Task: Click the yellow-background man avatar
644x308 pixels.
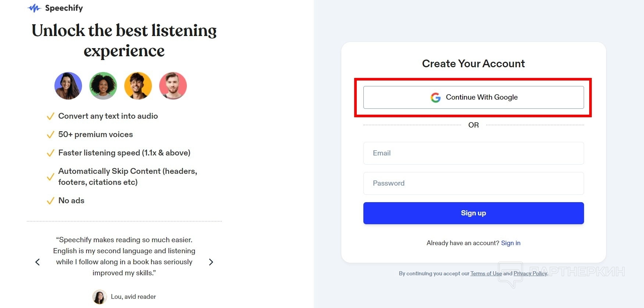Action: pos(138,86)
